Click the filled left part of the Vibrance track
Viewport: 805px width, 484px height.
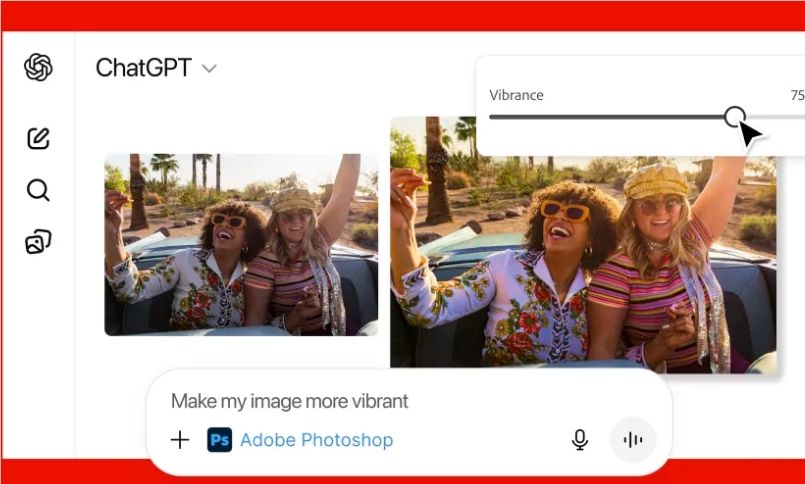click(600, 117)
